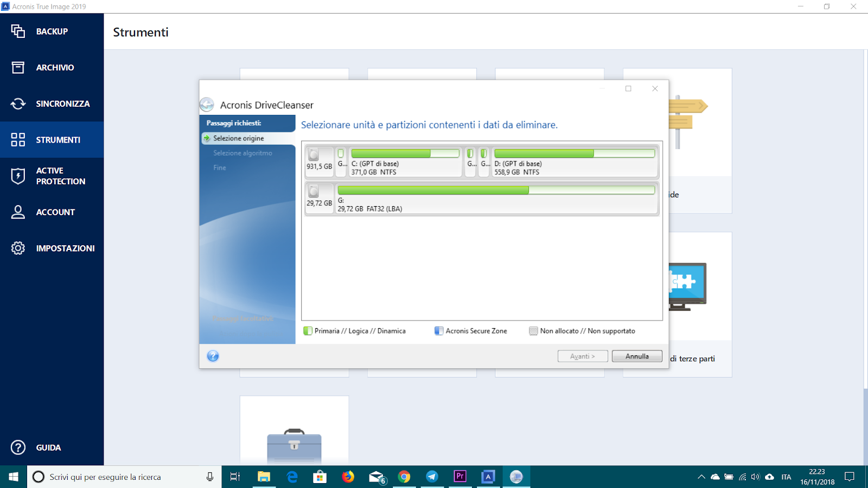This screenshot has height=488, width=868.
Task: Select Strumenti in the sidebar
Action: tap(52, 140)
